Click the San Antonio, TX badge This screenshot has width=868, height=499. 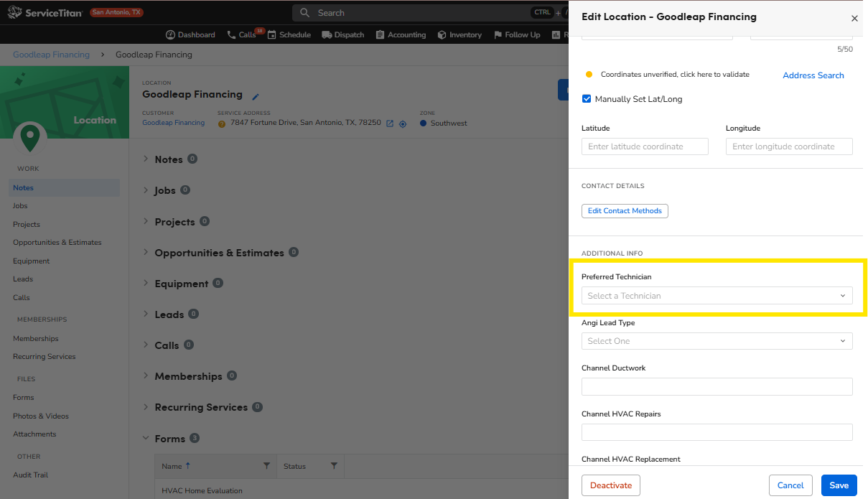(x=117, y=13)
